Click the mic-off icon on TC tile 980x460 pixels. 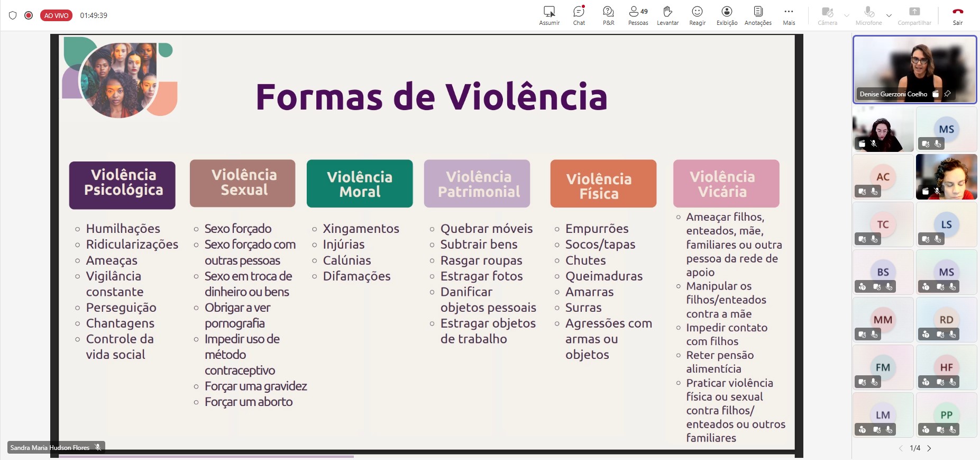pyautogui.click(x=874, y=239)
